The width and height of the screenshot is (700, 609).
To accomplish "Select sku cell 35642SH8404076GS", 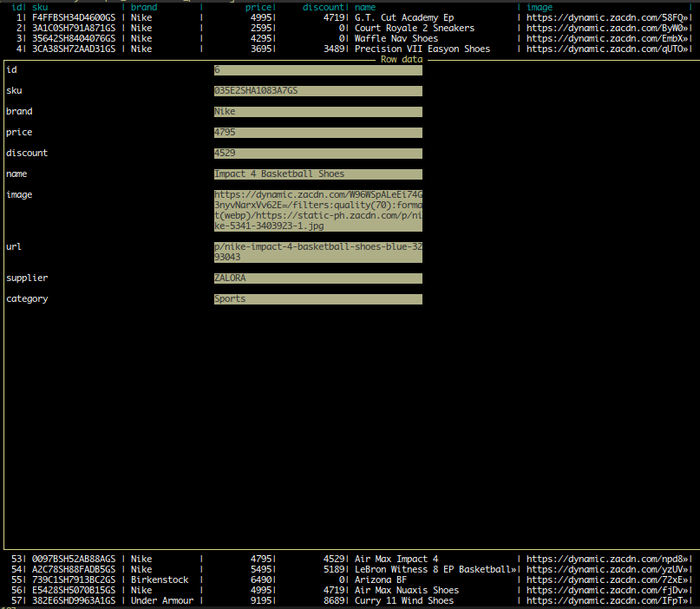I will (74, 38).
